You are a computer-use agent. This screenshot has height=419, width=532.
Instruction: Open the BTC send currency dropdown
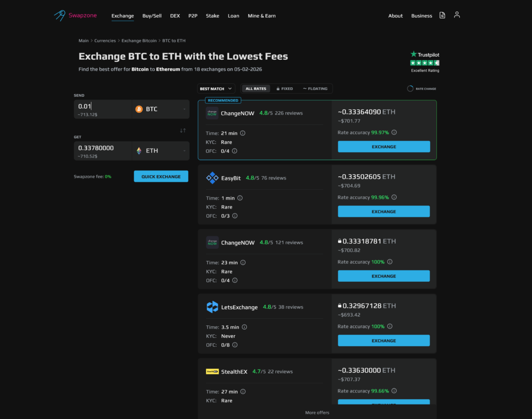point(160,109)
